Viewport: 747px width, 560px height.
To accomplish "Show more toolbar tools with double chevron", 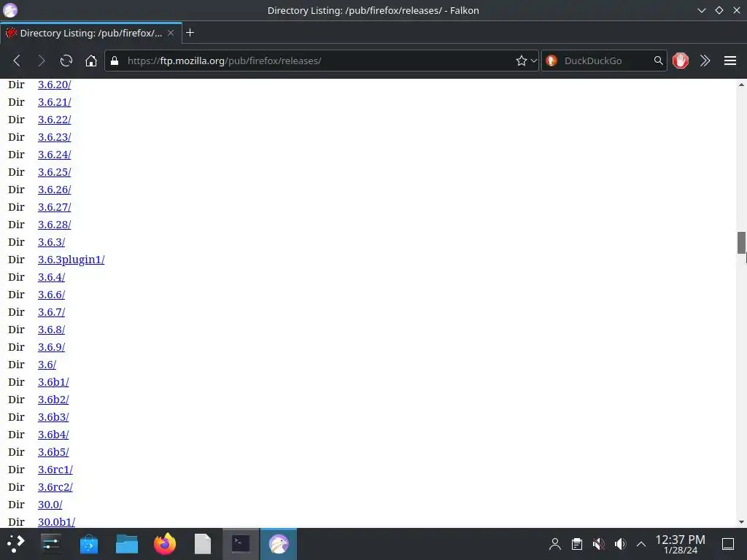I will point(705,61).
